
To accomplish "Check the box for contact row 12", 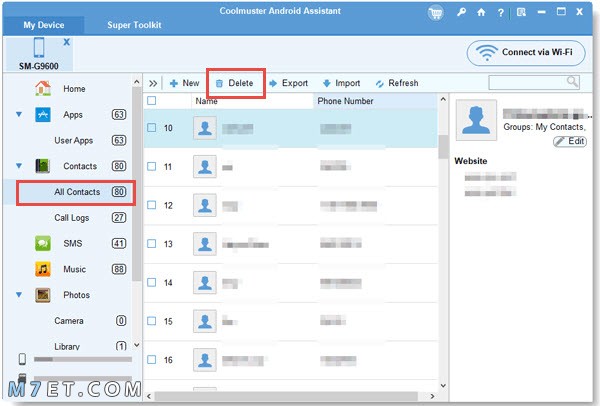I will (152, 205).
